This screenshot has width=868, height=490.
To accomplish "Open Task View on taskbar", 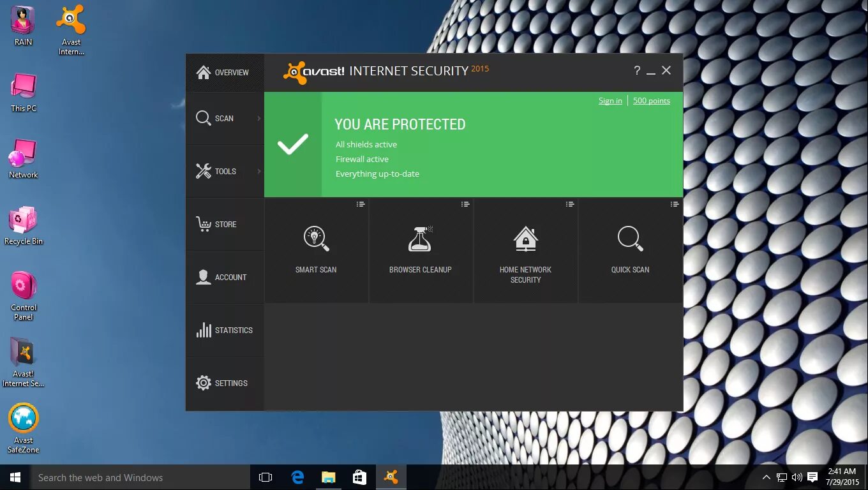I will click(266, 477).
